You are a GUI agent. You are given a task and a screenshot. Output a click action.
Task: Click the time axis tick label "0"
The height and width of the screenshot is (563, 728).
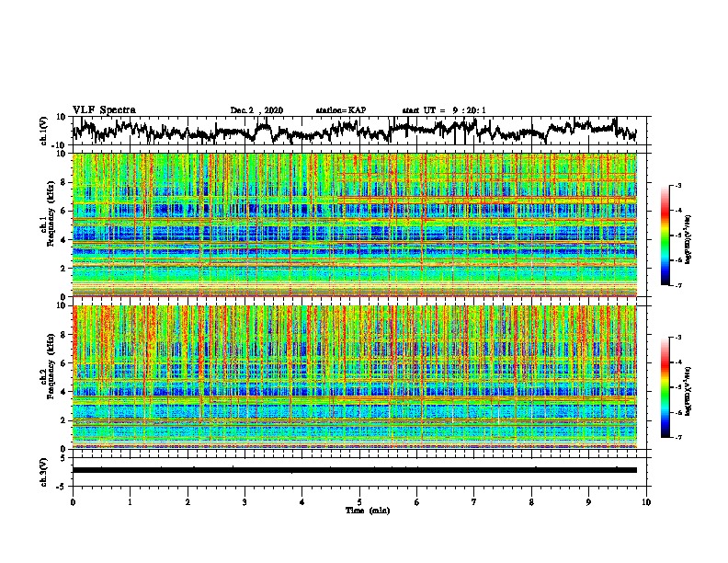click(73, 502)
